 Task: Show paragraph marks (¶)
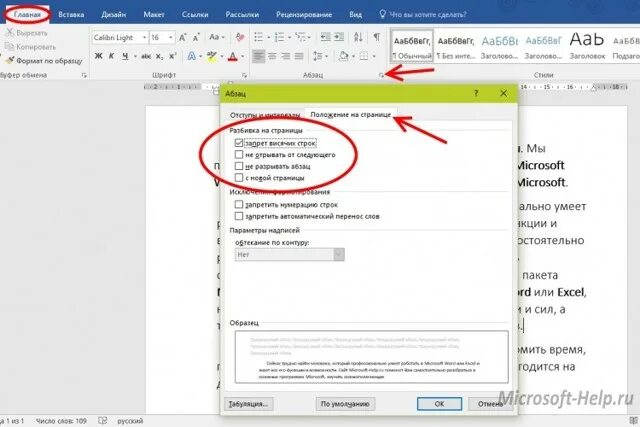pyautogui.click(x=377, y=37)
